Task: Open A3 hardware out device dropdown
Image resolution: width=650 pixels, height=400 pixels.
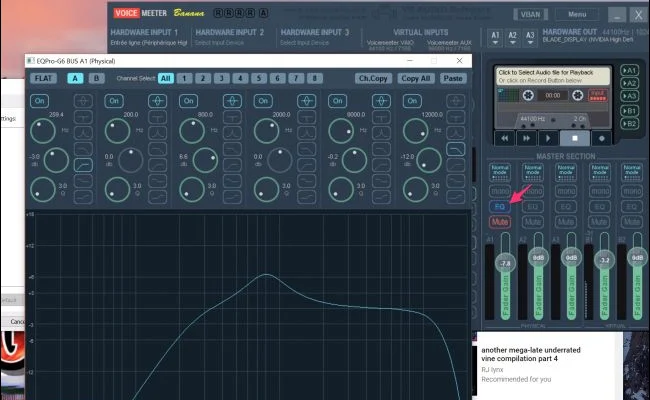Action: pos(530,38)
